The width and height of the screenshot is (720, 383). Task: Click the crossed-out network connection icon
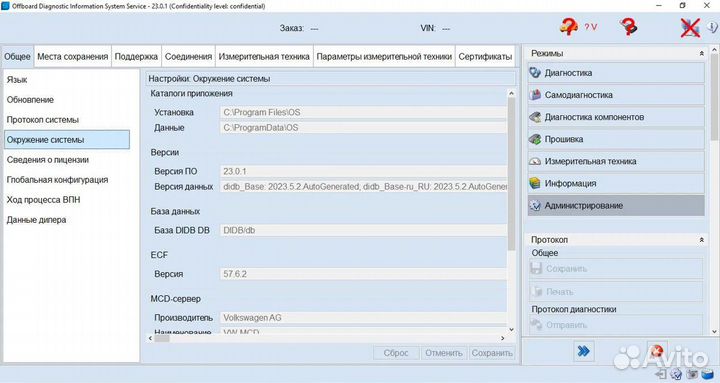[x=690, y=28]
